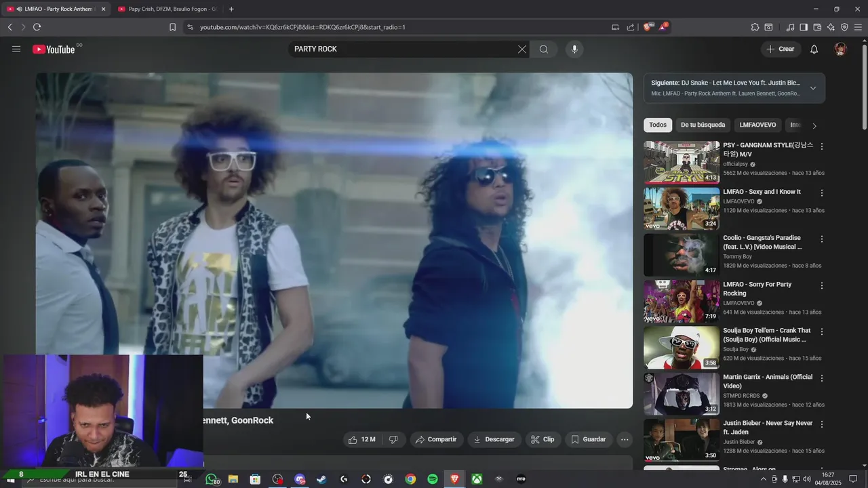
Task: Open Brave Leo AI sparkle icon
Action: pyautogui.click(x=831, y=27)
